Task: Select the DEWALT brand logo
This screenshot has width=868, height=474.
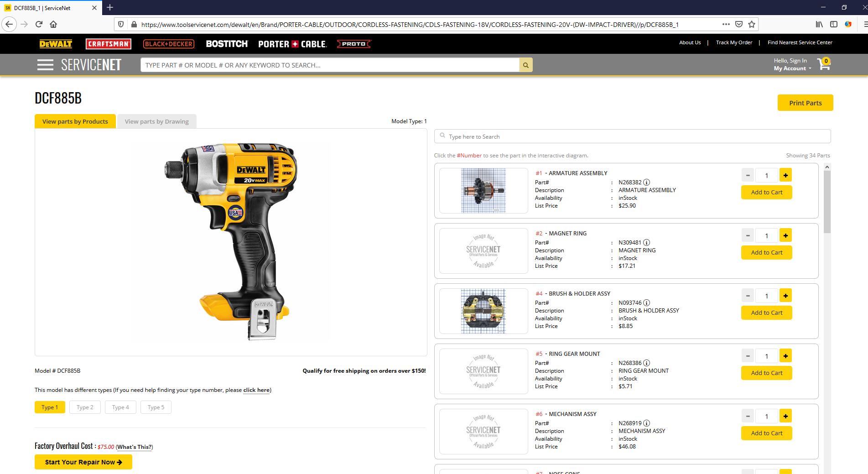Action: [x=55, y=44]
